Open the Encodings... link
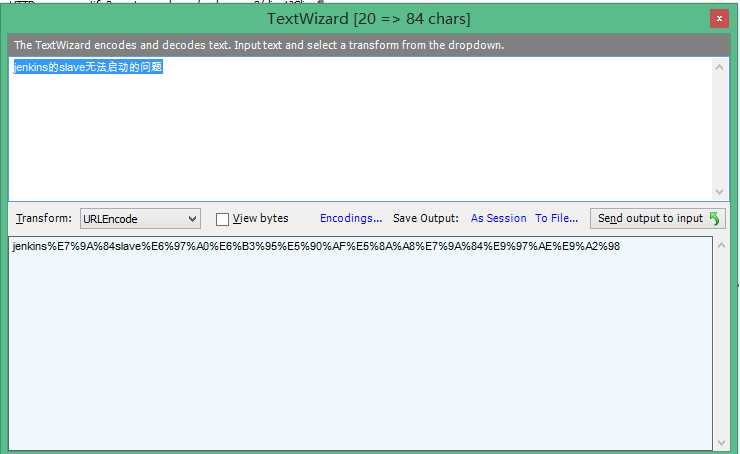Viewport: 740px width, 454px height. (x=351, y=218)
